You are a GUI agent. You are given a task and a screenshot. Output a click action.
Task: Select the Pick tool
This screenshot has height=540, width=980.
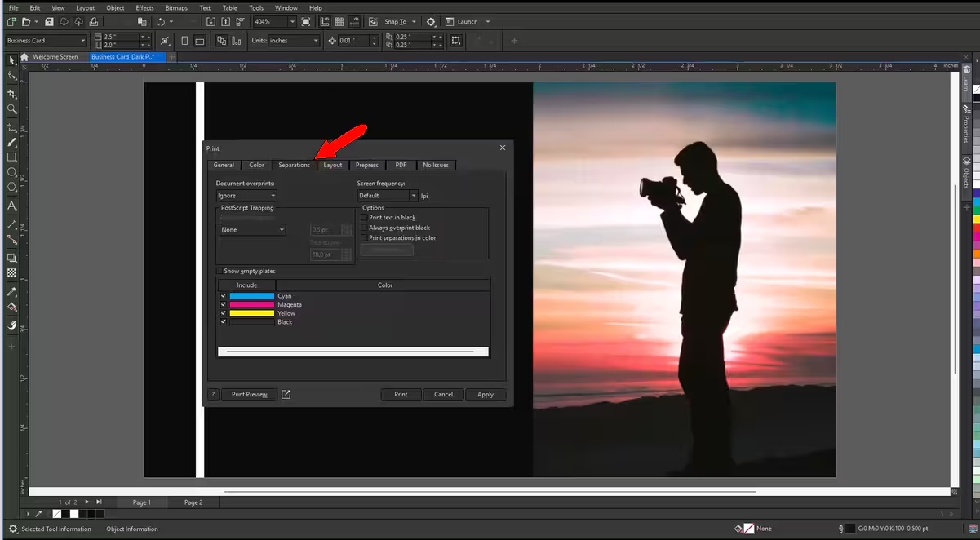click(11, 60)
